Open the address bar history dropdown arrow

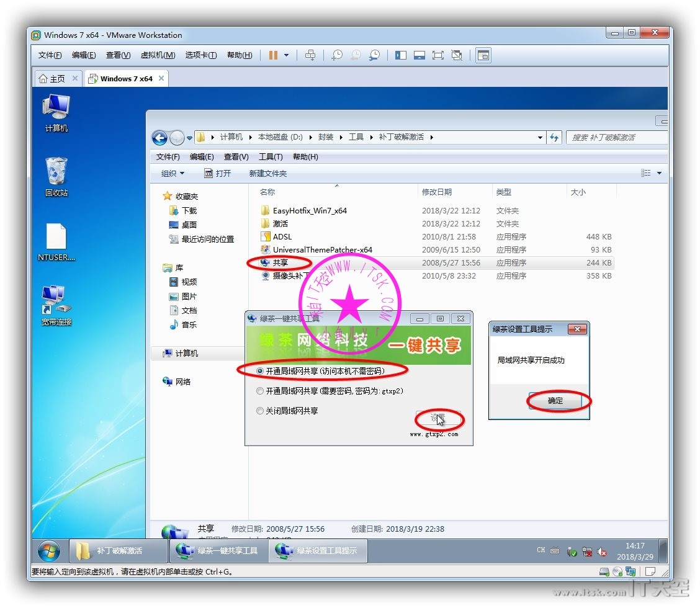tap(540, 138)
